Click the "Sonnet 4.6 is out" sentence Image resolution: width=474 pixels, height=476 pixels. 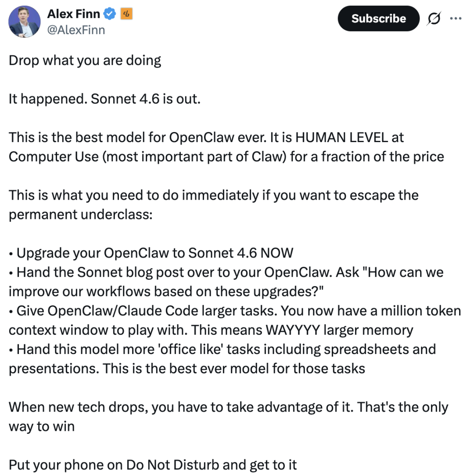pos(145,99)
